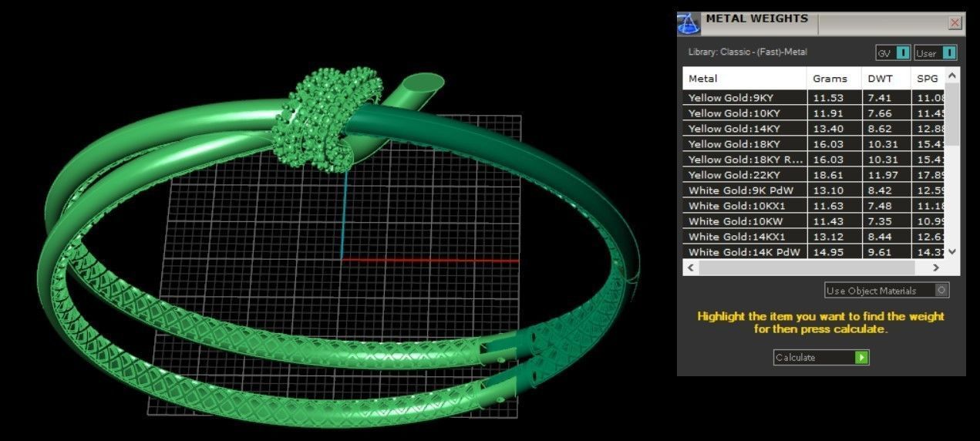Sort by the Metal column header
This screenshot has height=441, width=980.
pos(745,79)
